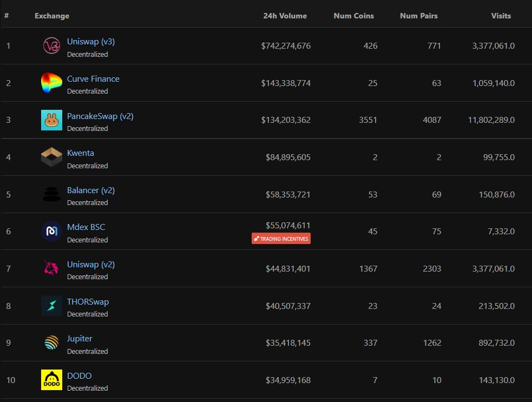Open the Mdex BSC exchange link
This screenshot has height=402, width=532.
click(86, 227)
